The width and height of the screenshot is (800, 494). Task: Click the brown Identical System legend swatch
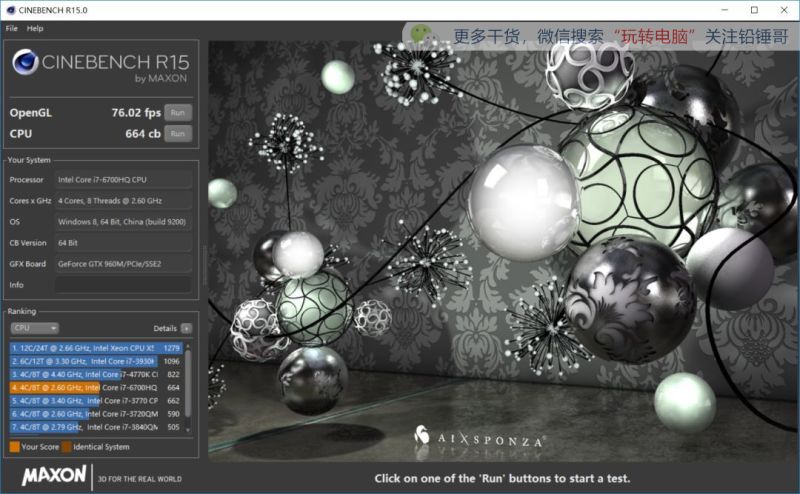click(66, 447)
